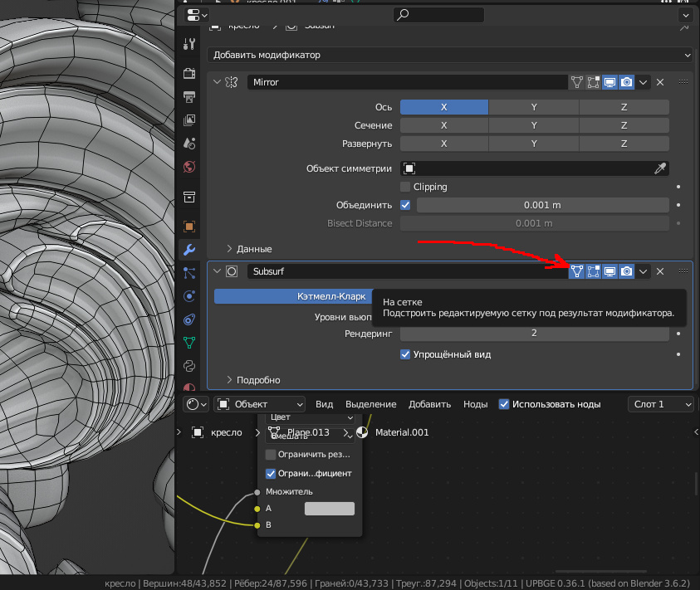Enable the Clipping checkbox
This screenshot has width=700, height=590.
405,187
